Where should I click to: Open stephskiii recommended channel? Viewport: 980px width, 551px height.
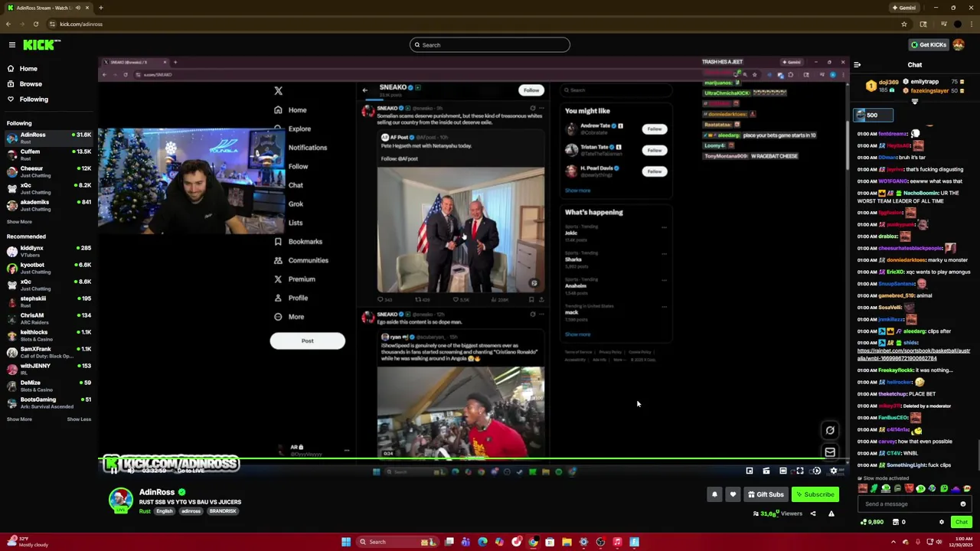click(47, 302)
